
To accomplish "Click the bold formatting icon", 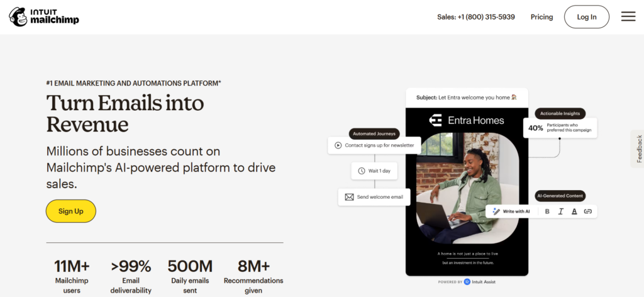I will click(x=547, y=211).
